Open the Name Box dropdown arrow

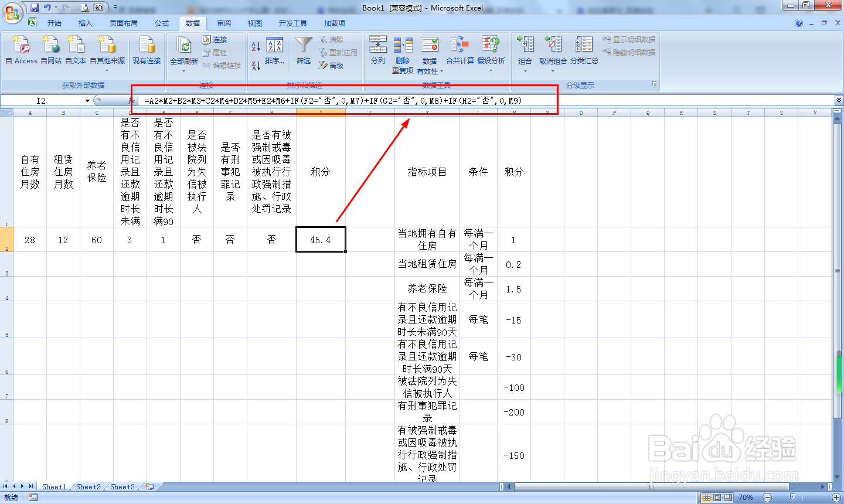pos(87,101)
